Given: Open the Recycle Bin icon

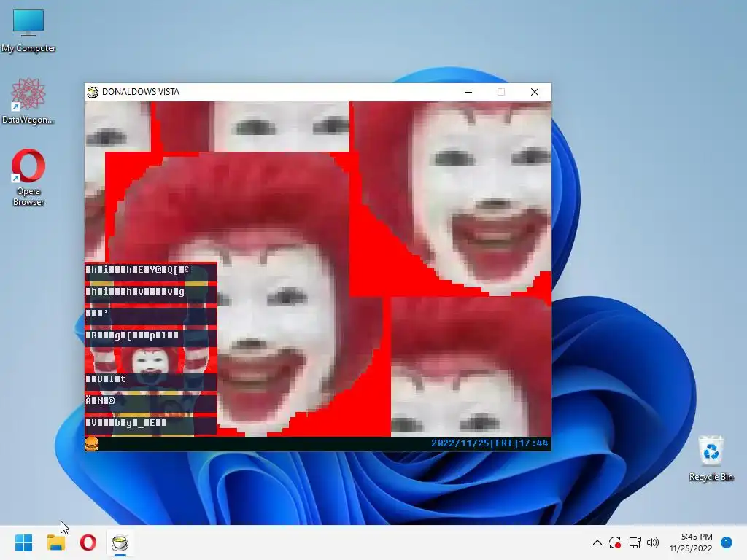Looking at the screenshot, I should tap(711, 458).
